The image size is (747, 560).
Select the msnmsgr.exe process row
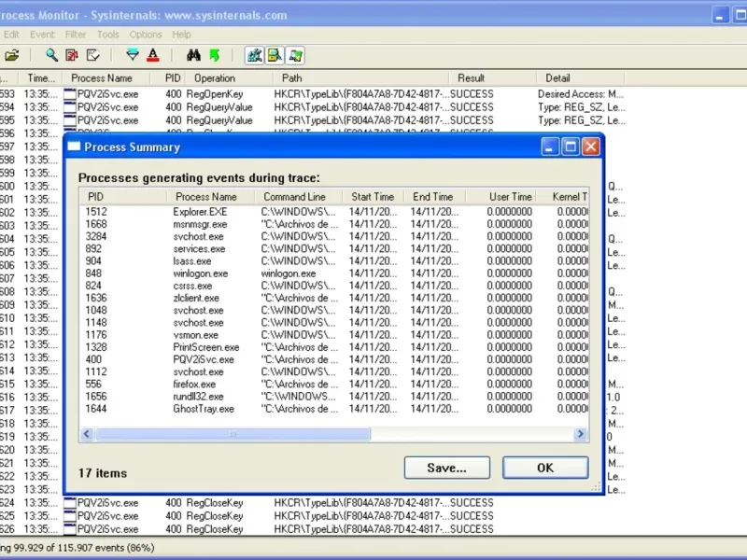[334, 224]
